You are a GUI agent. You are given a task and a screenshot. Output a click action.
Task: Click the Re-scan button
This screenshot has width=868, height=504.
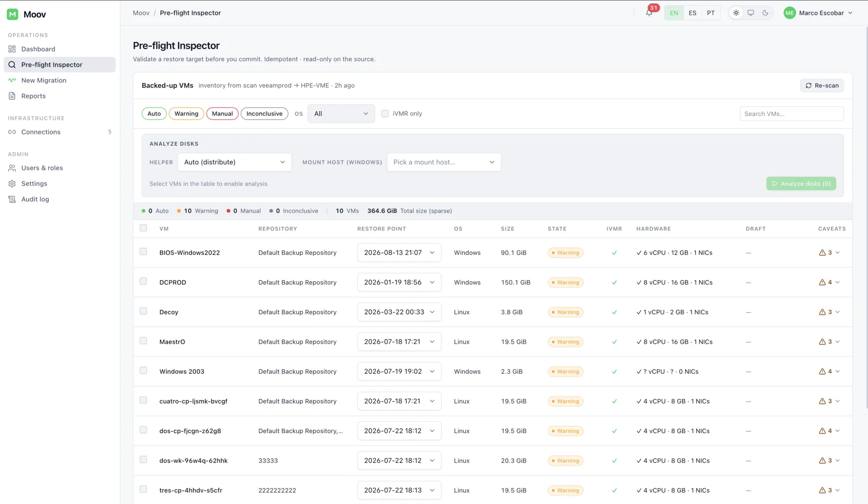[x=822, y=85]
